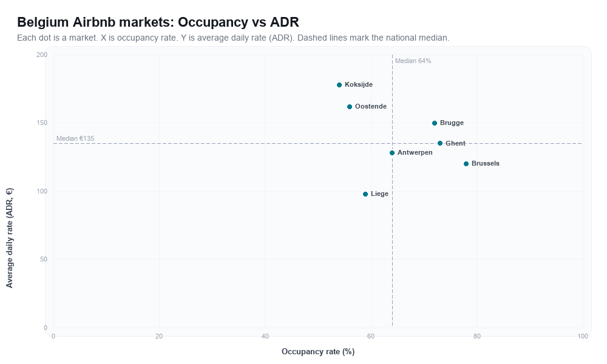
Task: Click the Brugge label text
Action: pyautogui.click(x=452, y=123)
